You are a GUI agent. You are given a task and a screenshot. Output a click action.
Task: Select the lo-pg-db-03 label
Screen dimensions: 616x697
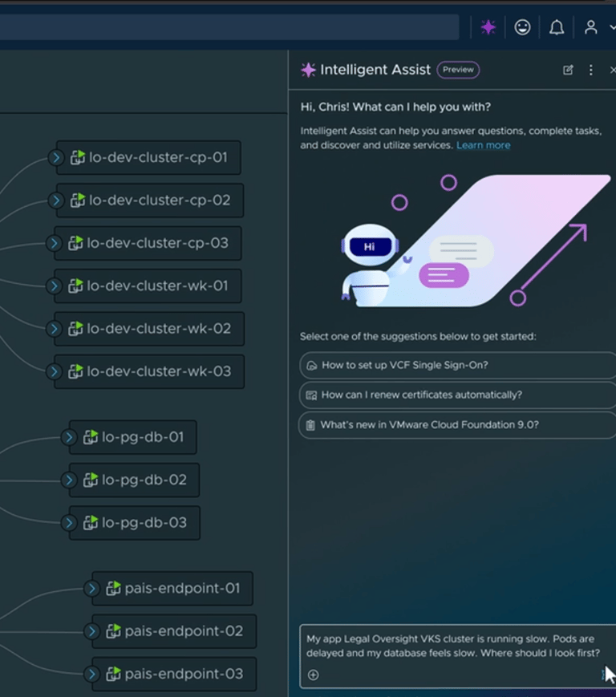(144, 523)
